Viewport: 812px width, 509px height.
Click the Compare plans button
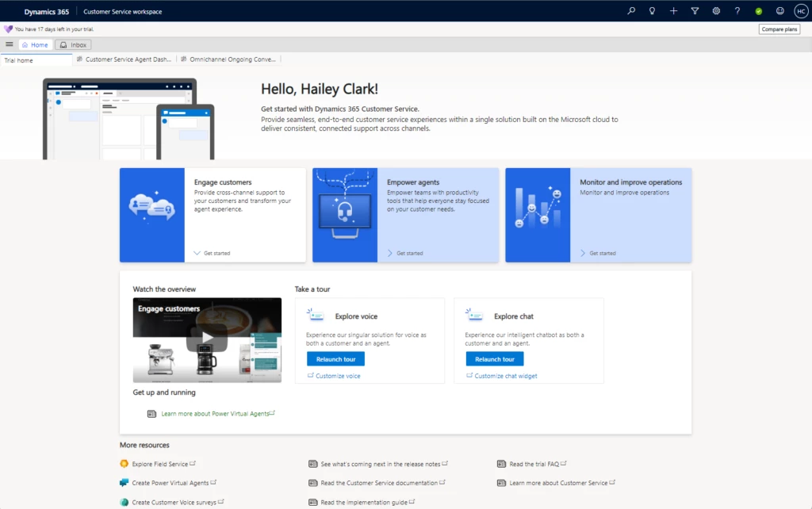779,29
